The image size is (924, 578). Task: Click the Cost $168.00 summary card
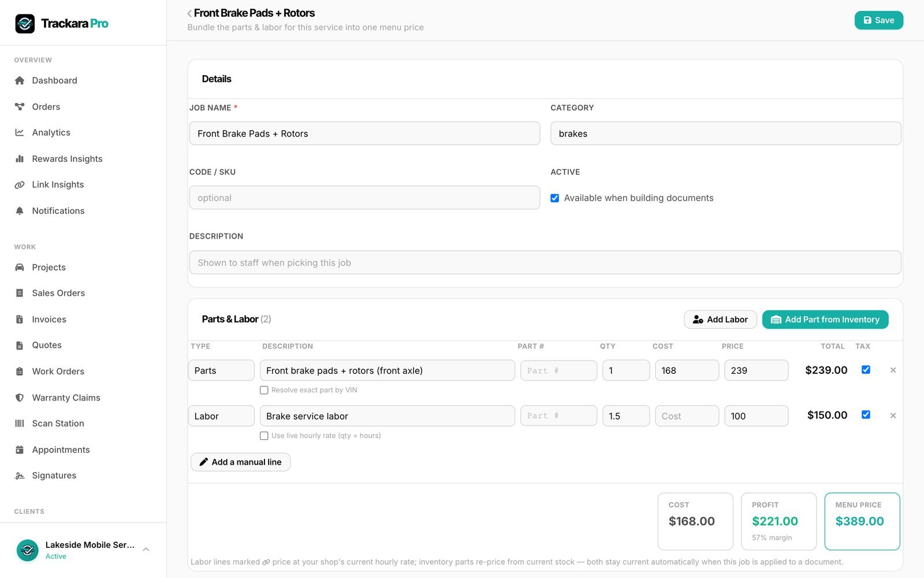695,521
